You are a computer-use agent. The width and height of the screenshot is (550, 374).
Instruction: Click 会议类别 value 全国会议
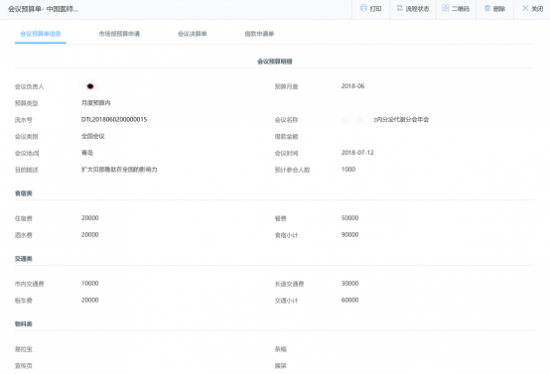click(93, 136)
